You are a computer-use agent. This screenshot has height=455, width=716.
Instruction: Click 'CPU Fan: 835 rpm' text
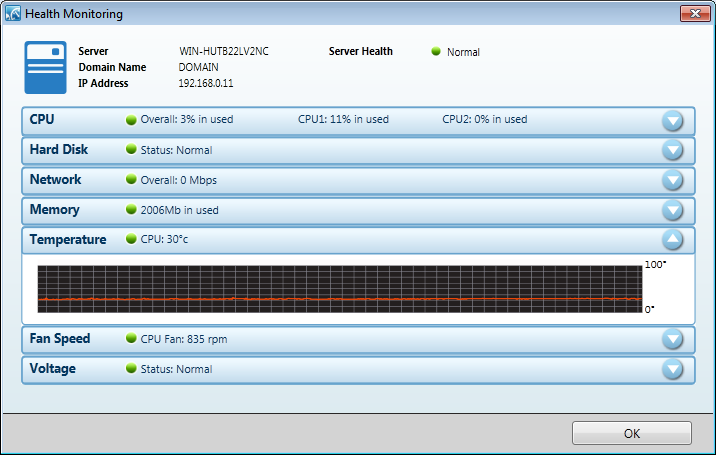tap(184, 339)
